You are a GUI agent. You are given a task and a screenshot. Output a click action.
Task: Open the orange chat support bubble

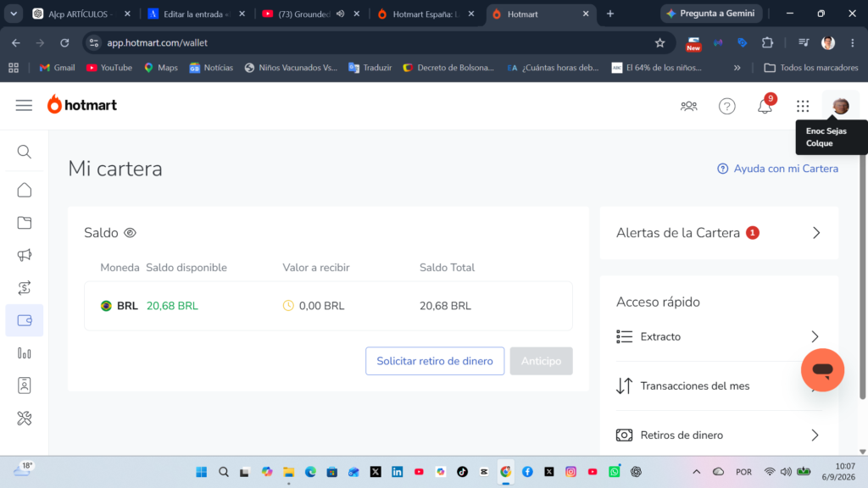pos(822,370)
